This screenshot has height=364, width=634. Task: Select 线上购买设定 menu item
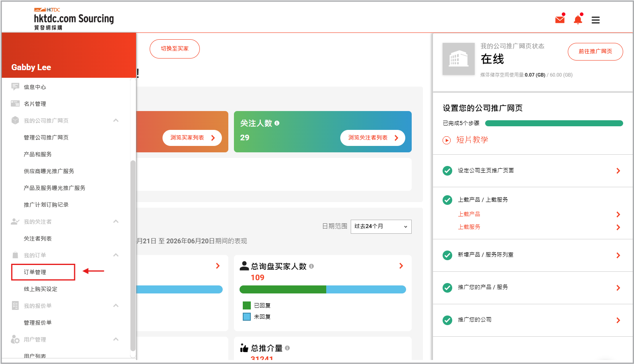41,289
